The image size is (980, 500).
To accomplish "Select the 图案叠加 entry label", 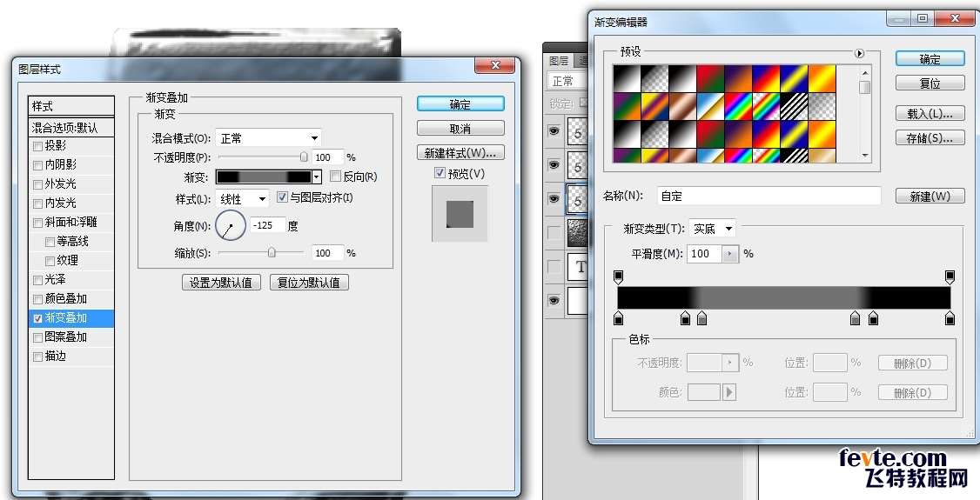I will tap(65, 337).
